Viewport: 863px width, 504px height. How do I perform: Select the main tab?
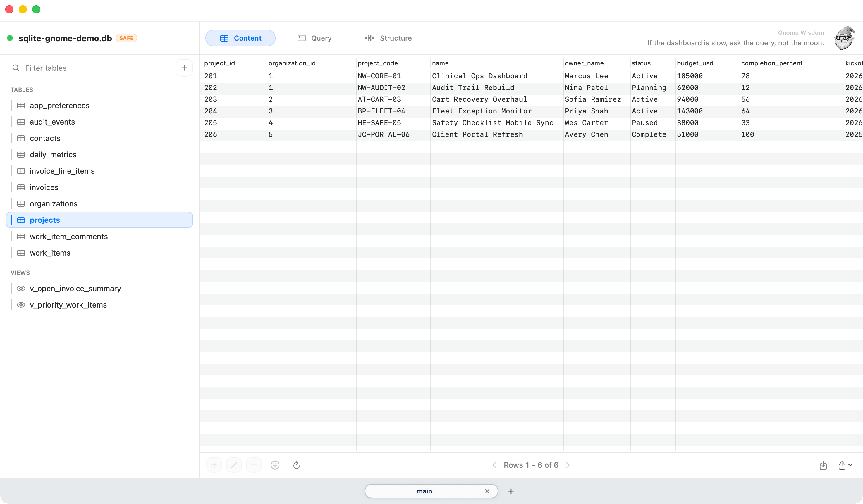click(431, 491)
